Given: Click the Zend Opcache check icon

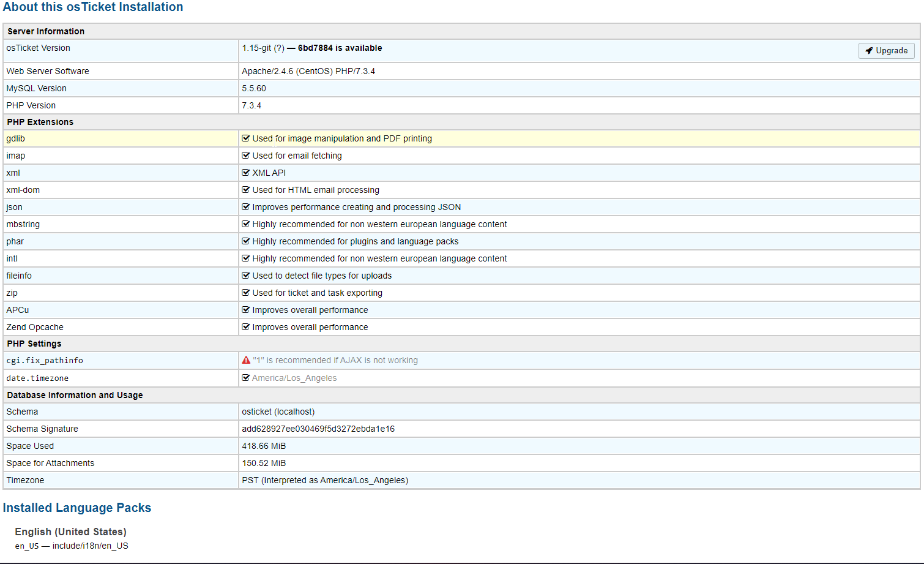Looking at the screenshot, I should [x=246, y=327].
